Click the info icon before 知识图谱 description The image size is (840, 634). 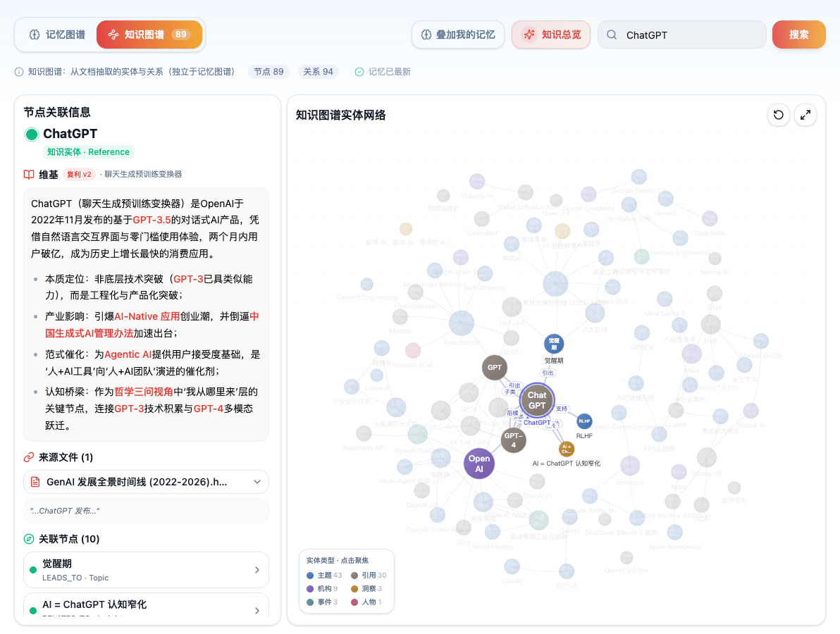19,72
